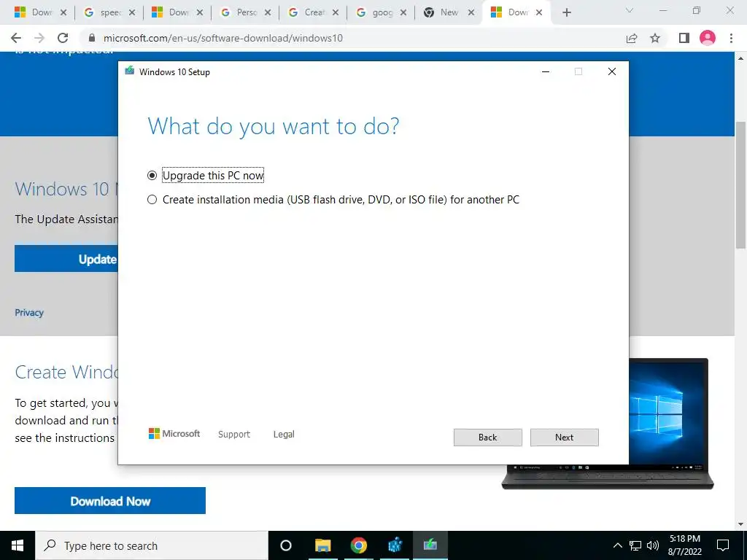Viewport: 747px width, 560px height.
Task: Click the Windows 10 Setup title bar icon
Action: pos(130,71)
